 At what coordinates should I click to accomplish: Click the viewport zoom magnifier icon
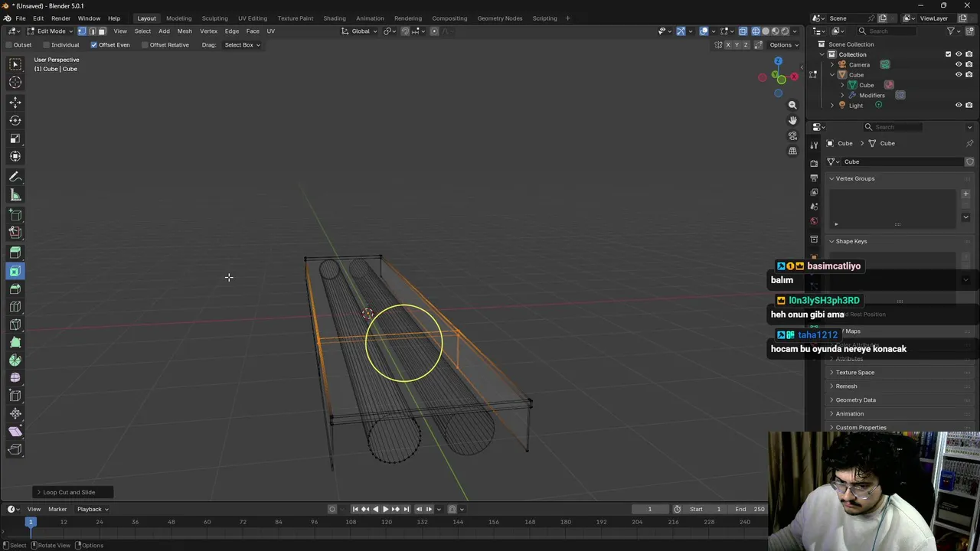(792, 105)
